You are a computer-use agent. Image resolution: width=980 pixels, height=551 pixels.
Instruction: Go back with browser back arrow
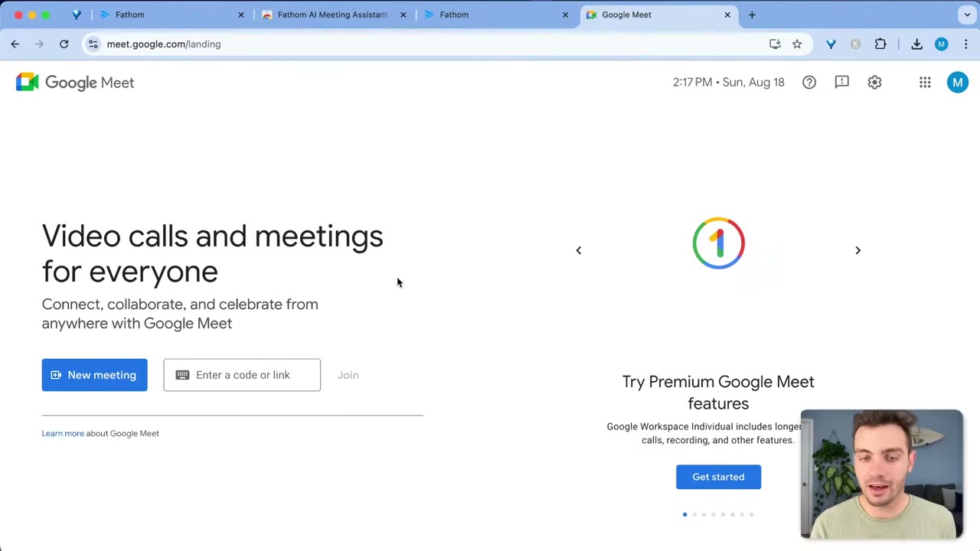pos(15,44)
